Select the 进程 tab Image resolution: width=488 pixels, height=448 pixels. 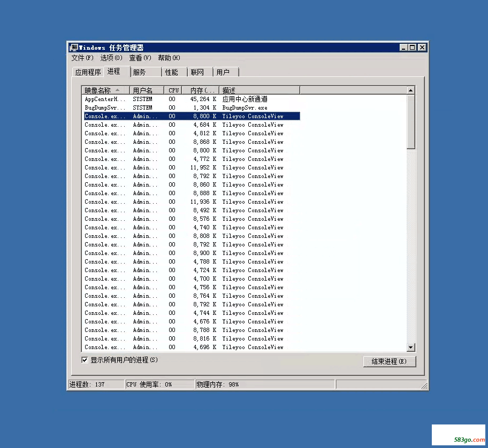(117, 71)
